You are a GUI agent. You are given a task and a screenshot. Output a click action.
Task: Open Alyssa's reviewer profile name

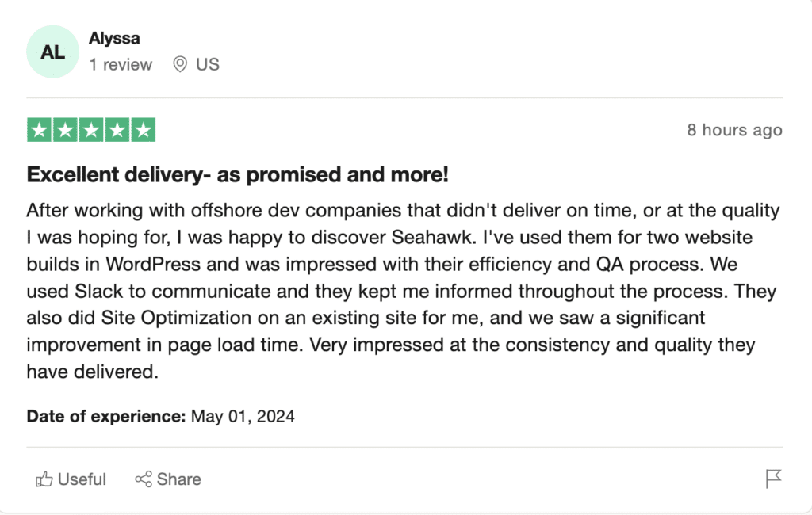[114, 38]
